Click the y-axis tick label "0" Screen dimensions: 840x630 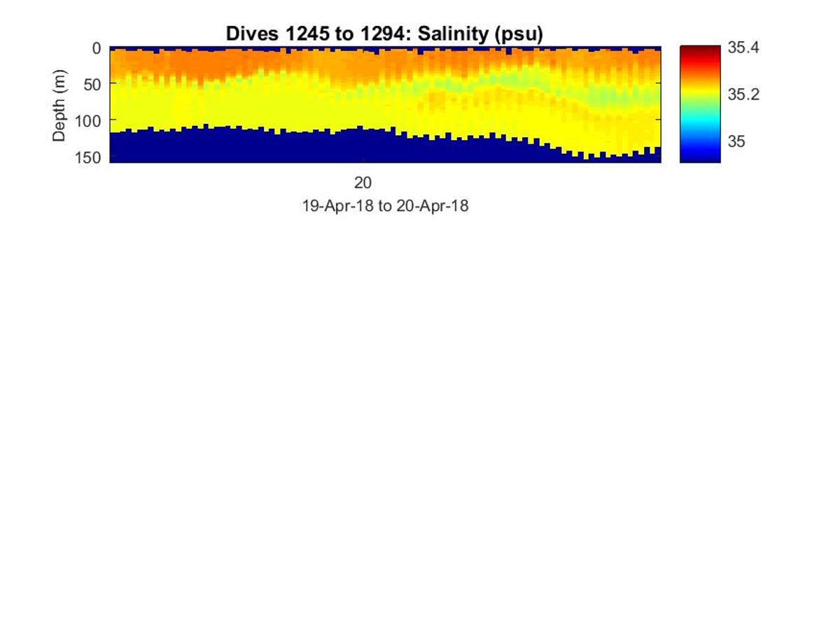click(97, 48)
